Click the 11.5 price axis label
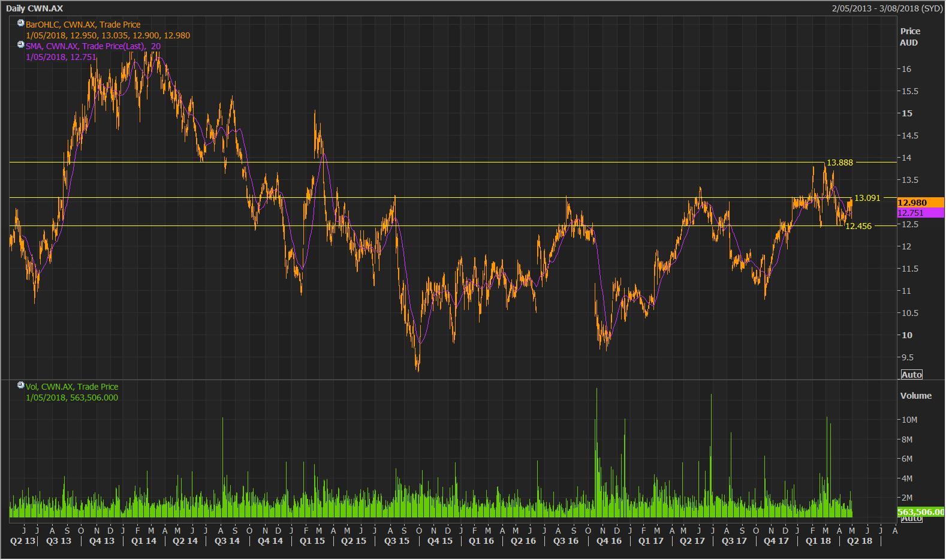This screenshot has height=560, width=946. pyautogui.click(x=910, y=269)
